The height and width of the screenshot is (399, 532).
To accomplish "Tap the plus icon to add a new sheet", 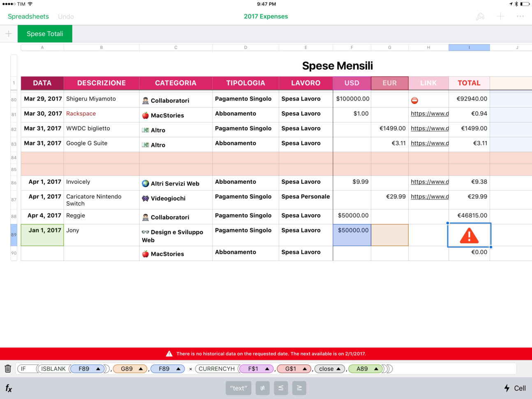I will point(9,33).
